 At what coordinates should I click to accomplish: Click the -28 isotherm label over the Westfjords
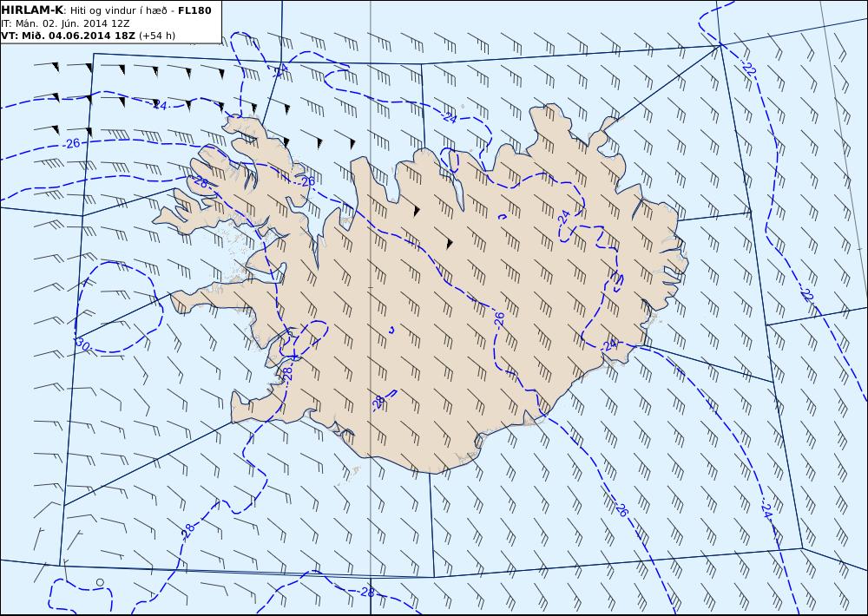click(x=200, y=182)
